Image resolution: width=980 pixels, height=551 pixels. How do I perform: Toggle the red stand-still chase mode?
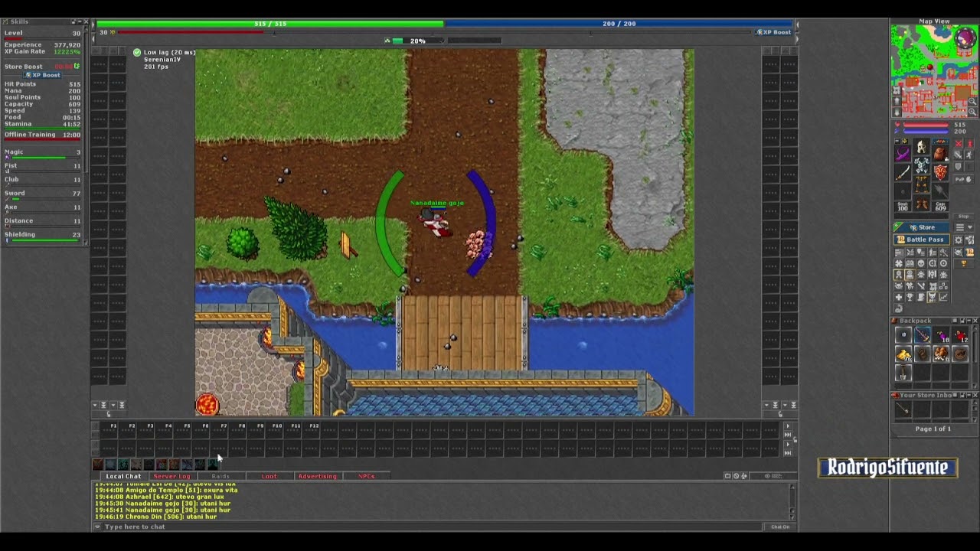[969, 143]
